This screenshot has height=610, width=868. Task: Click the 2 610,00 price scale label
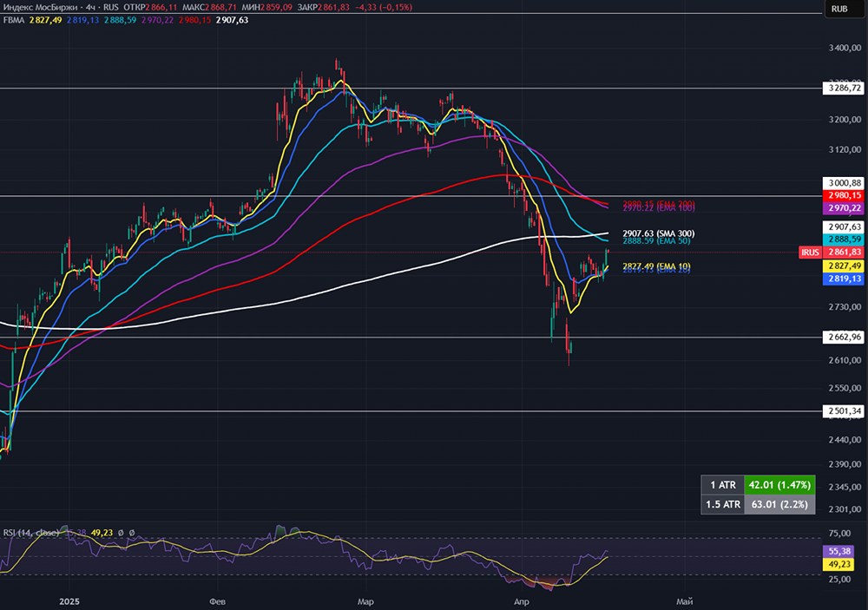click(x=845, y=360)
